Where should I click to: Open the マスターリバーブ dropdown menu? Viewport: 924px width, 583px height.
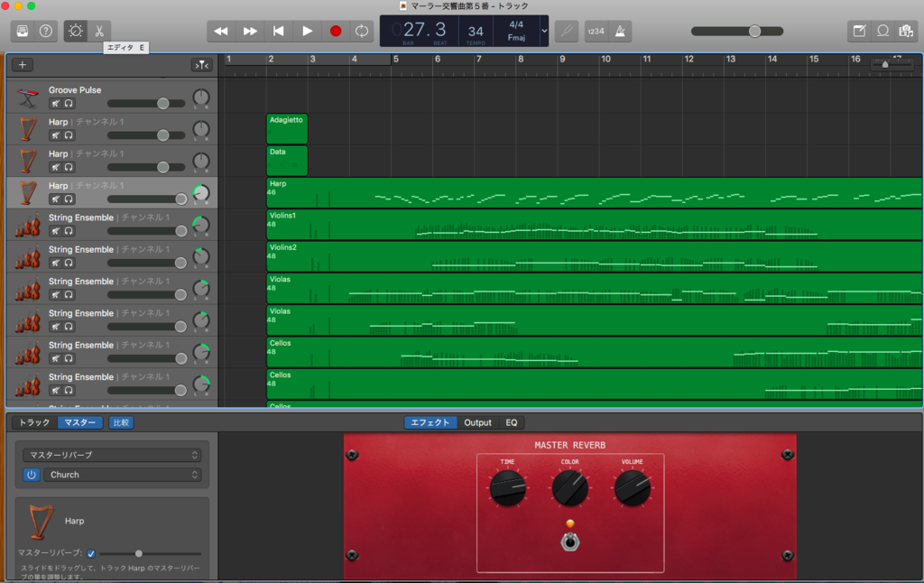pyautogui.click(x=112, y=455)
